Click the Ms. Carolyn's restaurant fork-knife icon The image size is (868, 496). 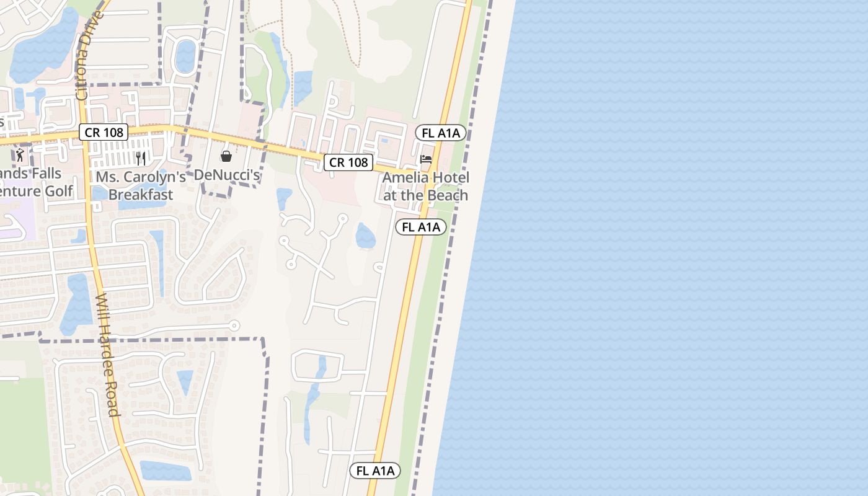point(141,159)
